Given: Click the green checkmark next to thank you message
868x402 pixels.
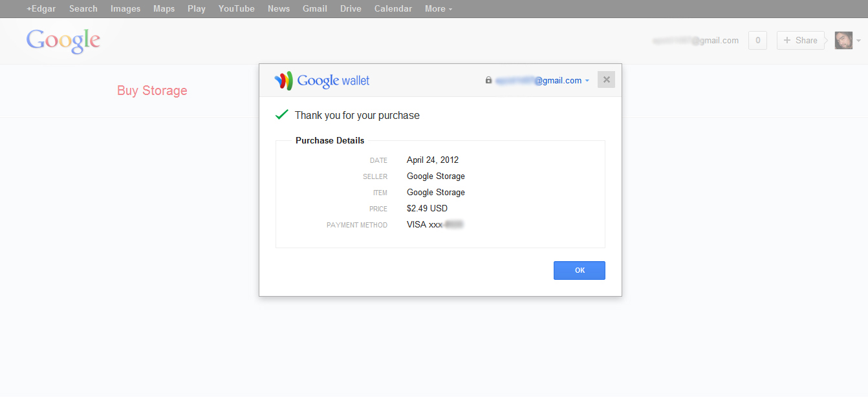Looking at the screenshot, I should click(x=281, y=114).
